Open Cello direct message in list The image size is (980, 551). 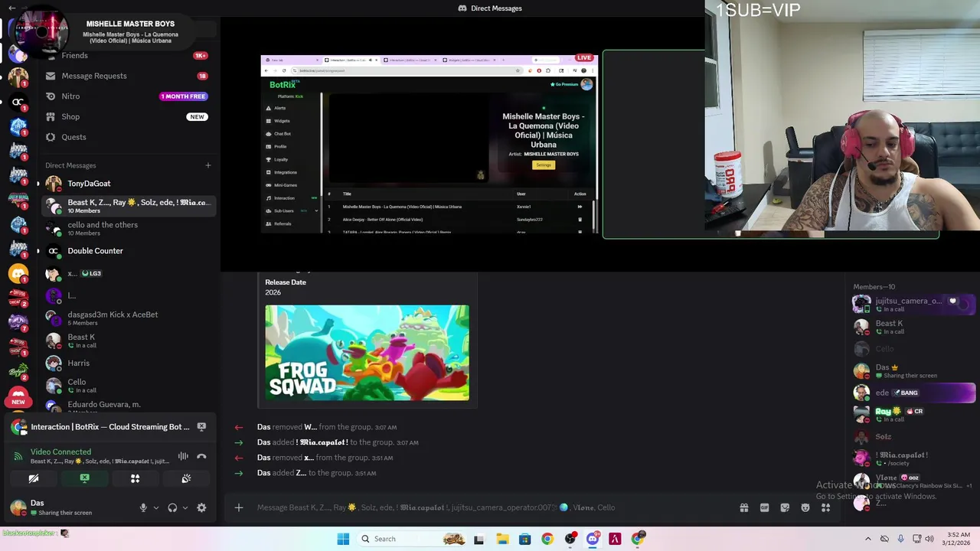point(127,385)
